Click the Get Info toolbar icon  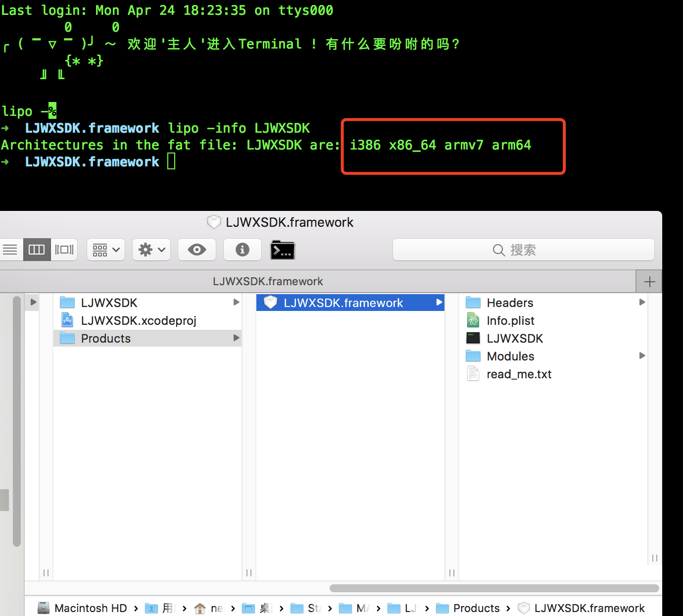242,250
